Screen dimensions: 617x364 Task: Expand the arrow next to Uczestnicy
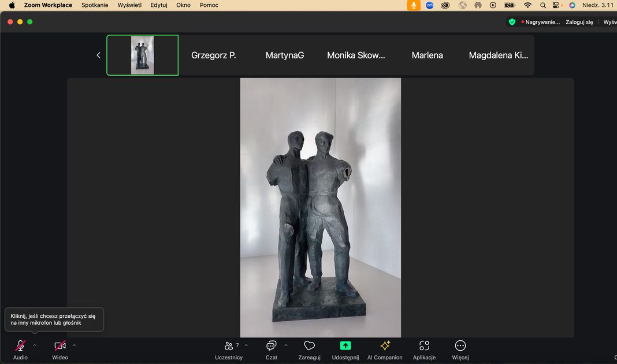[x=246, y=345]
